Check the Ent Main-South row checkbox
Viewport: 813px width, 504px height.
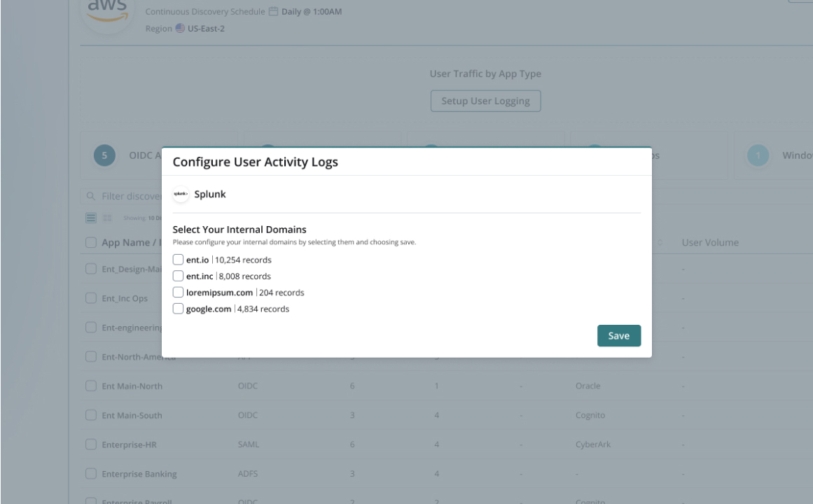click(91, 415)
